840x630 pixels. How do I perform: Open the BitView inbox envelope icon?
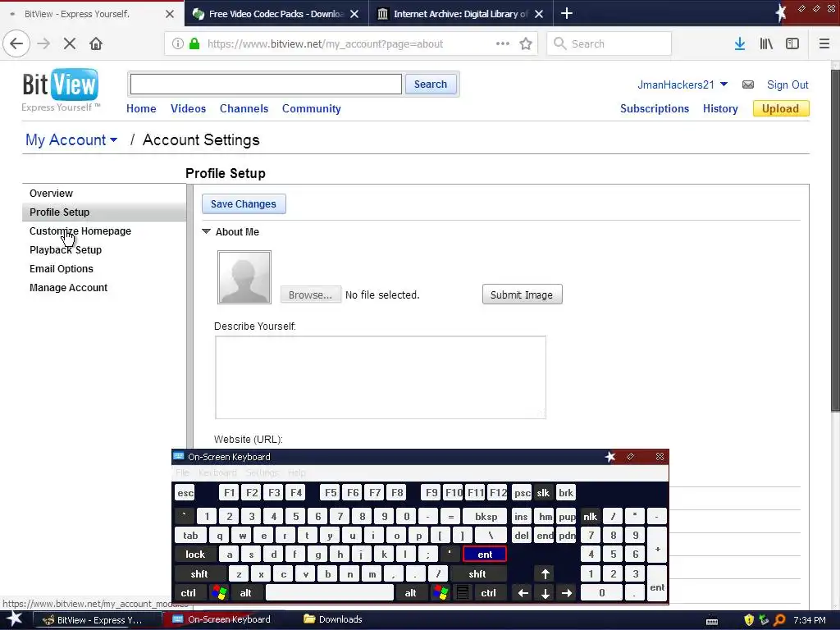[x=748, y=84]
